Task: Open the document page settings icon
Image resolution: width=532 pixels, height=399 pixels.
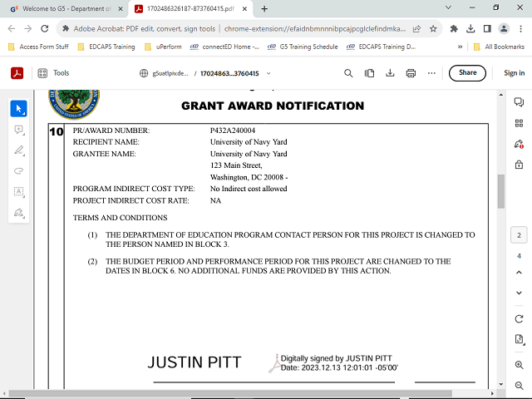Action: pos(519,339)
